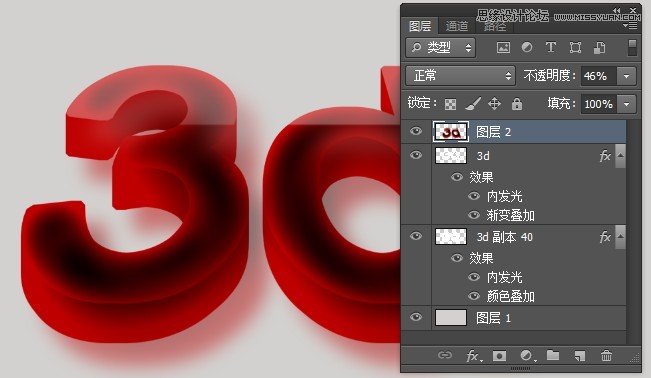This screenshot has height=378, width=651.
Task: Click the 100% fill value field
Action: pos(599,104)
